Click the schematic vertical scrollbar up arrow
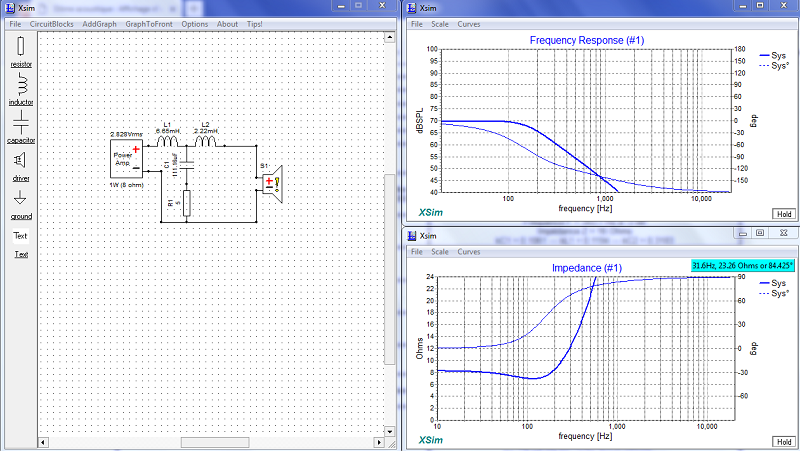 click(x=390, y=37)
